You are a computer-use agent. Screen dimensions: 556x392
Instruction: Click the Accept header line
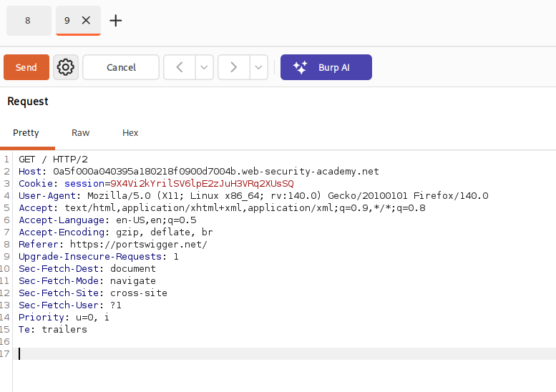(x=222, y=208)
